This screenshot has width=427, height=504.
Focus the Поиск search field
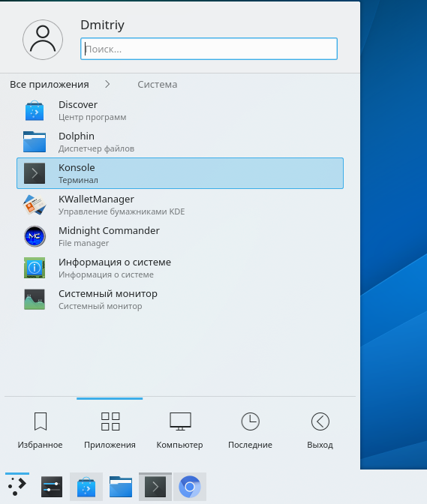point(209,49)
